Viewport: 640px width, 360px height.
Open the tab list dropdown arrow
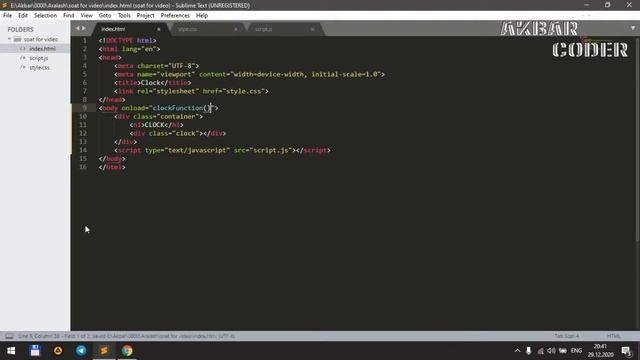pyautogui.click(x=633, y=28)
